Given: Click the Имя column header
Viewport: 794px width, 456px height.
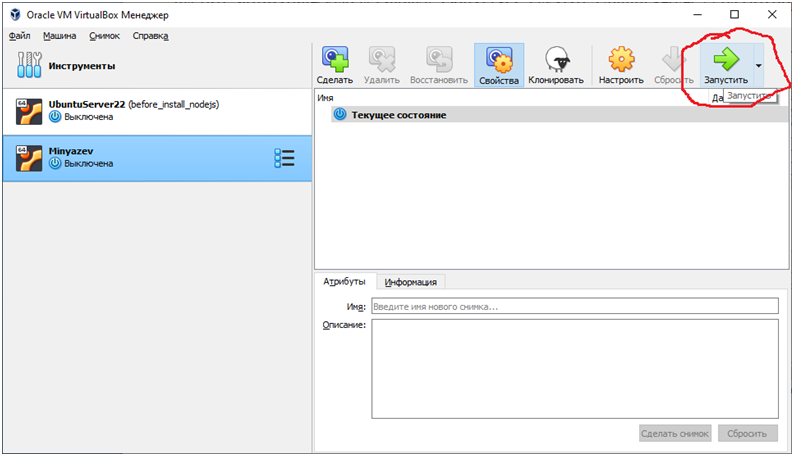Looking at the screenshot, I should pyautogui.click(x=325, y=98).
